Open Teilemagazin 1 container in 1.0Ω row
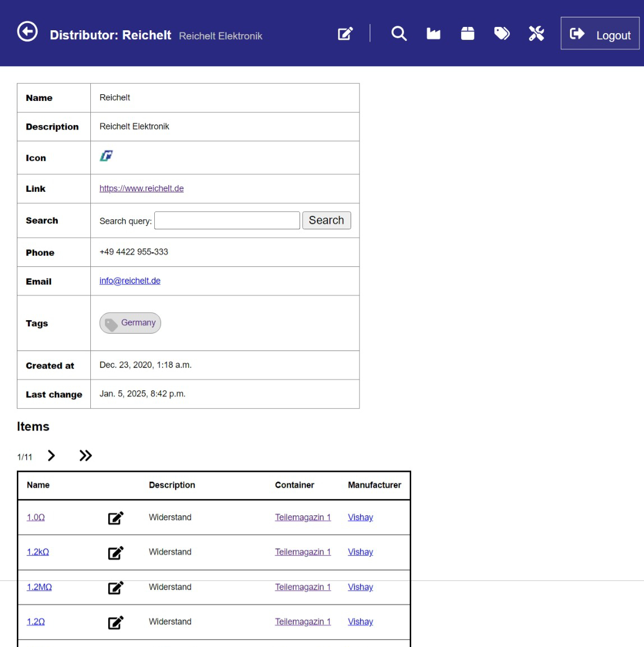The height and width of the screenshot is (647, 644). coord(303,517)
